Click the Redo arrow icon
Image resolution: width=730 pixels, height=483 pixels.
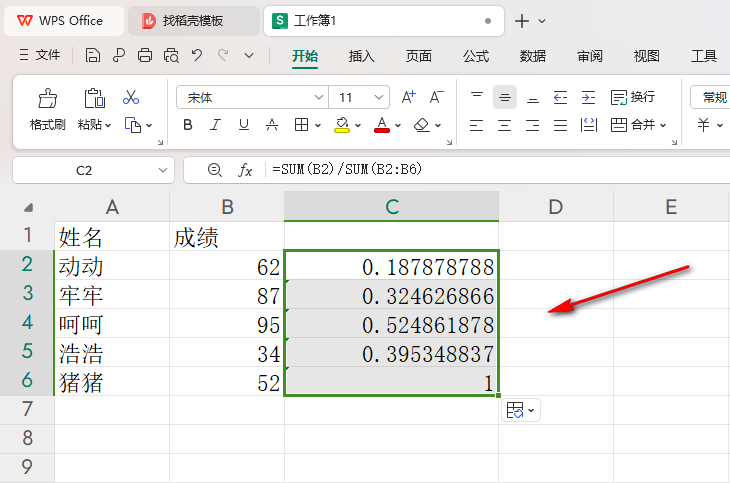click(223, 55)
